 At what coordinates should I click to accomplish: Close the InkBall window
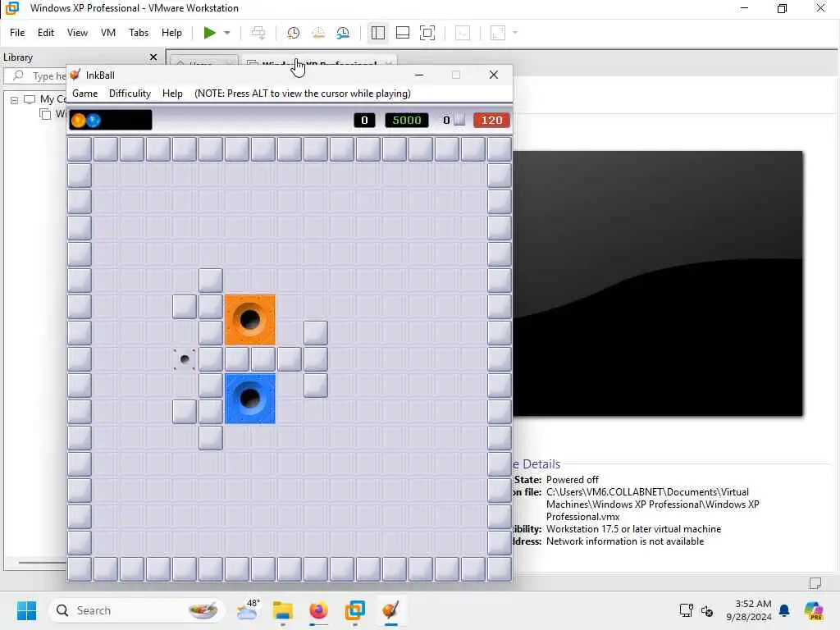click(493, 75)
